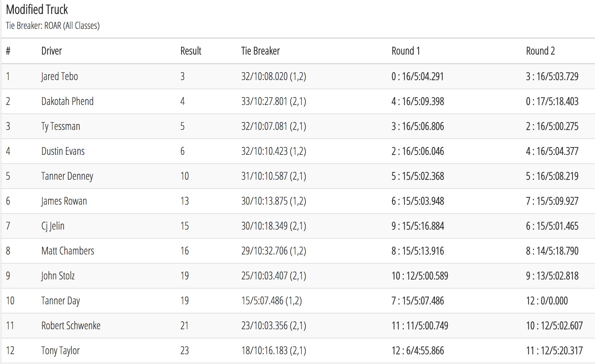This screenshot has width=595, height=364.
Task: Click Matt Chambers driver name
Action: click(68, 251)
